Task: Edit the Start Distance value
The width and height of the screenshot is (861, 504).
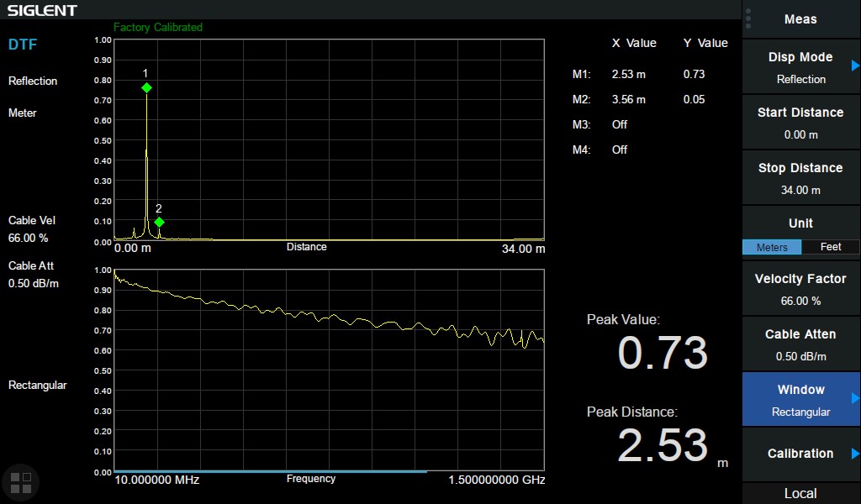Action: coord(800,123)
